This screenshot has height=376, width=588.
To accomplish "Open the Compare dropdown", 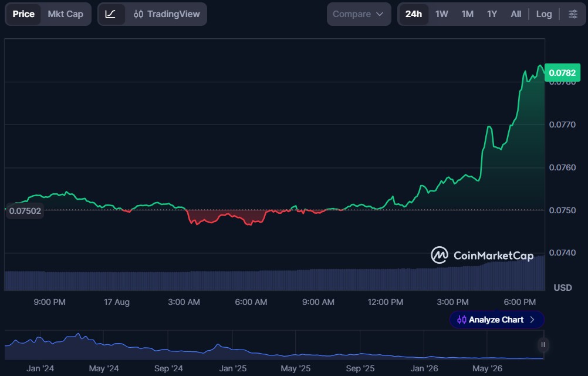I will [x=359, y=14].
